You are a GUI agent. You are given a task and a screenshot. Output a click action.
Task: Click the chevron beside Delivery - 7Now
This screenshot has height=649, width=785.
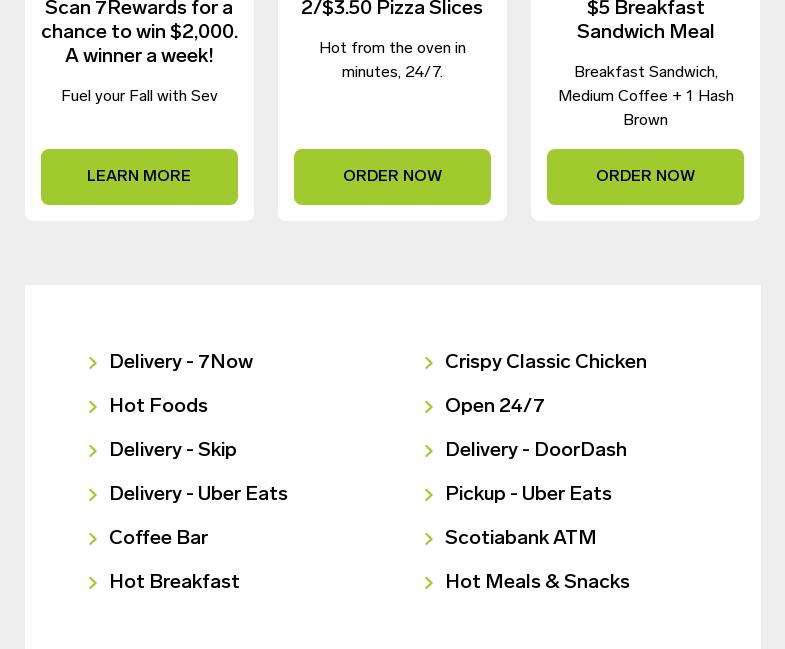click(x=93, y=363)
